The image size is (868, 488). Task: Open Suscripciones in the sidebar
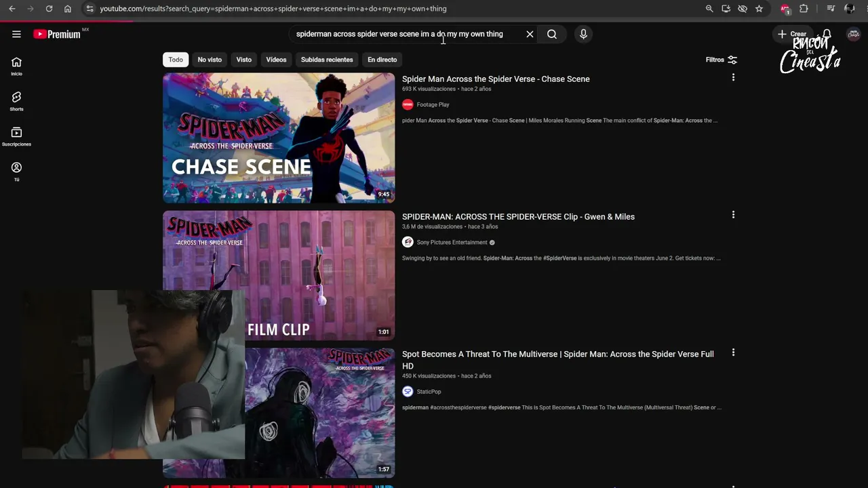(x=16, y=137)
